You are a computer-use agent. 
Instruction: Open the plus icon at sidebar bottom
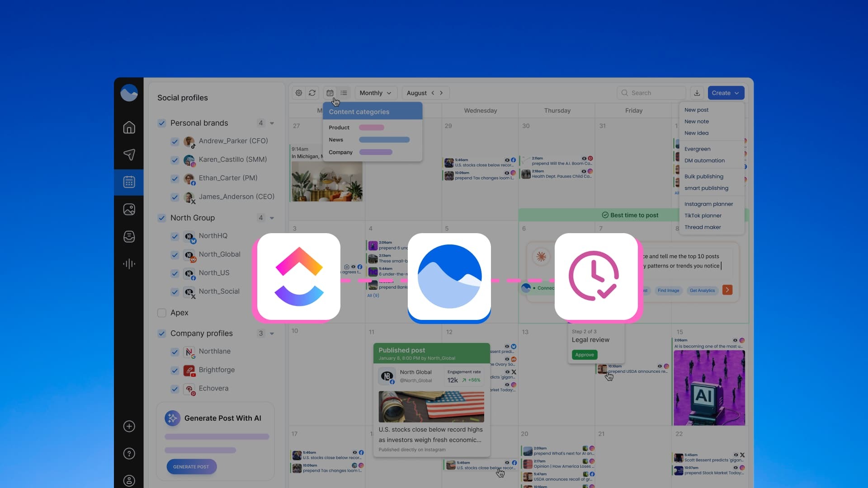(x=129, y=426)
